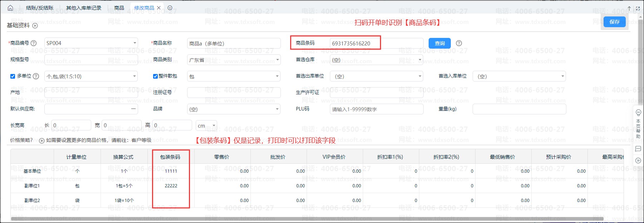Switch to the 其他入库单记录 tab
Viewport: 644px width, 223px height.
pos(84,8)
